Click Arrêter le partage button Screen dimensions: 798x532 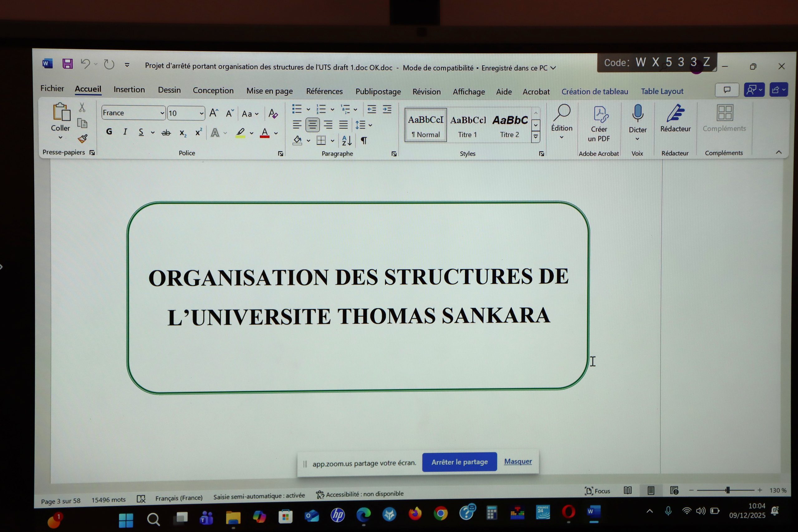[x=459, y=462]
